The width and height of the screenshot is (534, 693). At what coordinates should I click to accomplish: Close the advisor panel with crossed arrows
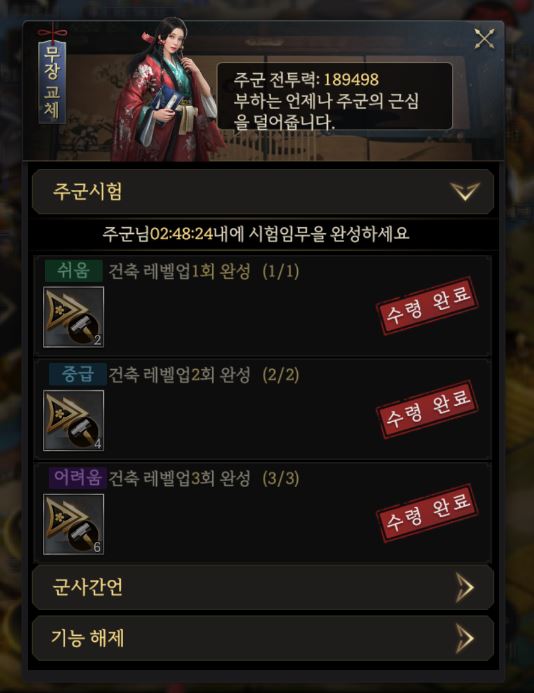tap(484, 38)
